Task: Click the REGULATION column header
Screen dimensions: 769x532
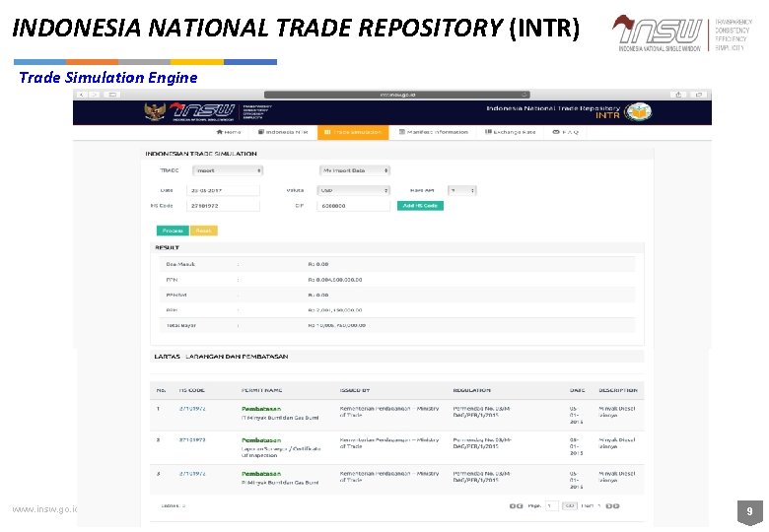Action: pos(472,390)
